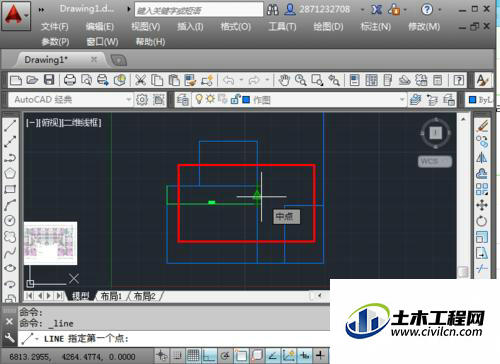Click the [俯视] view control label
The width and height of the screenshot is (500, 364).
(50, 123)
